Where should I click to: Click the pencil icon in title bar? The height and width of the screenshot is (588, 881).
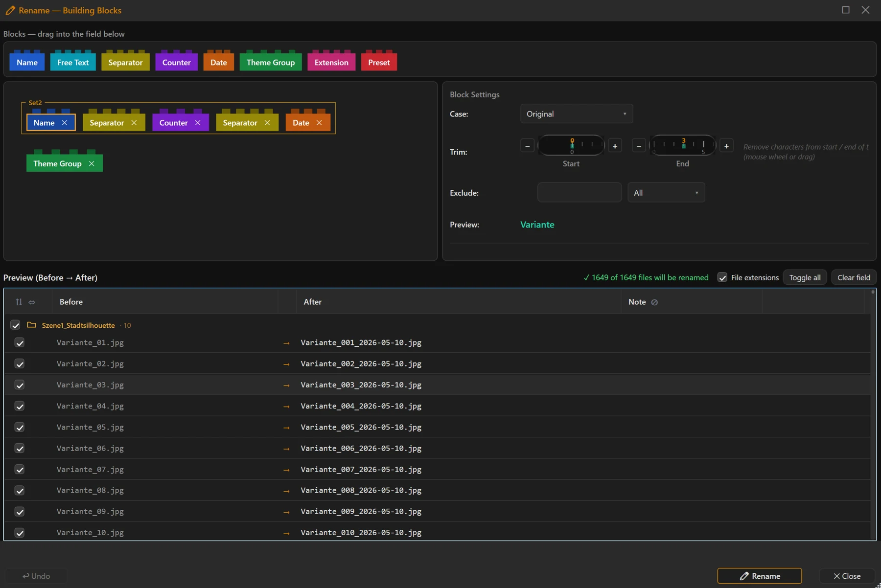[10, 10]
